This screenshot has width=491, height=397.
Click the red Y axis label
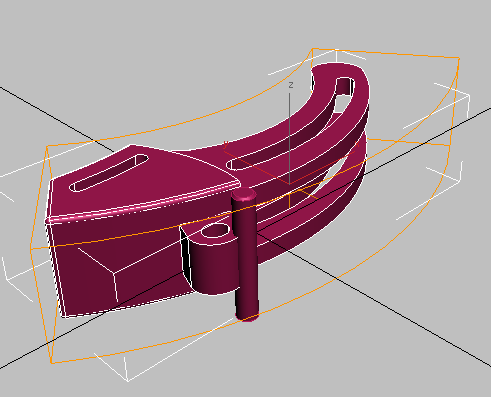(226, 144)
